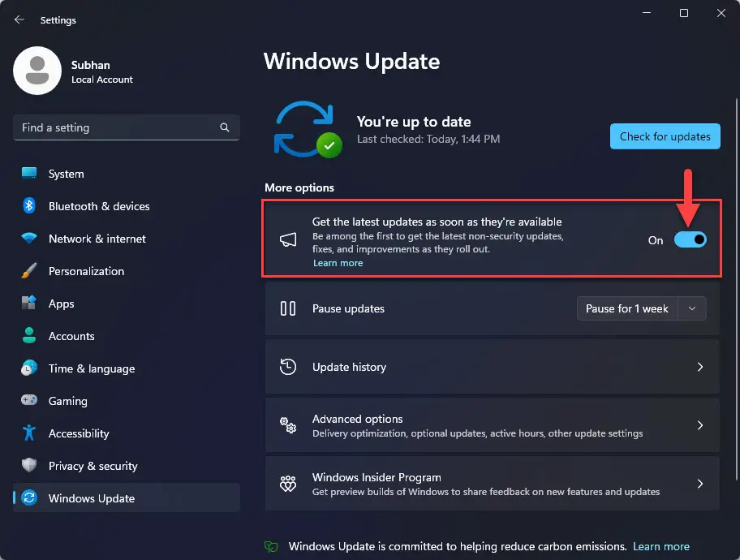Open Update history via its chevron
The width and height of the screenshot is (740, 560).
click(700, 367)
